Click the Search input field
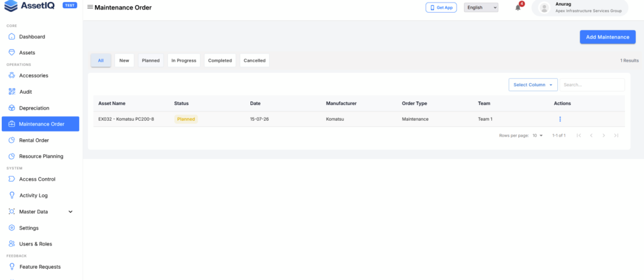Screen dimensions: 644x280 point(592,85)
